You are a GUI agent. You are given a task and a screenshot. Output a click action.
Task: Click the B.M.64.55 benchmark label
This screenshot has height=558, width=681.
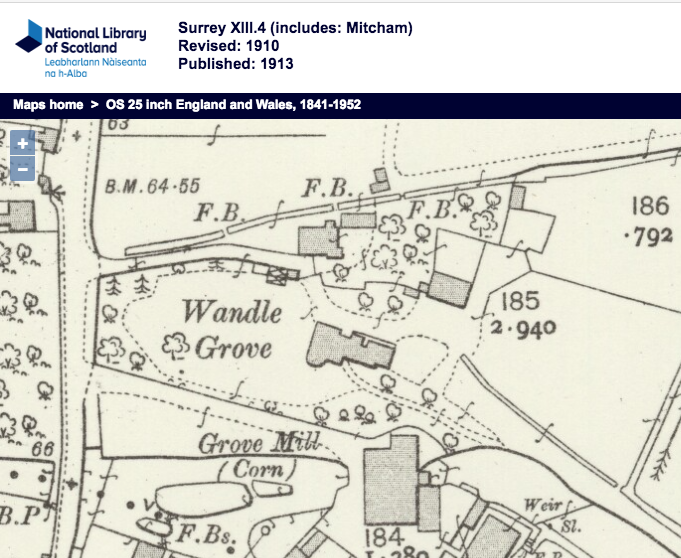153,185
